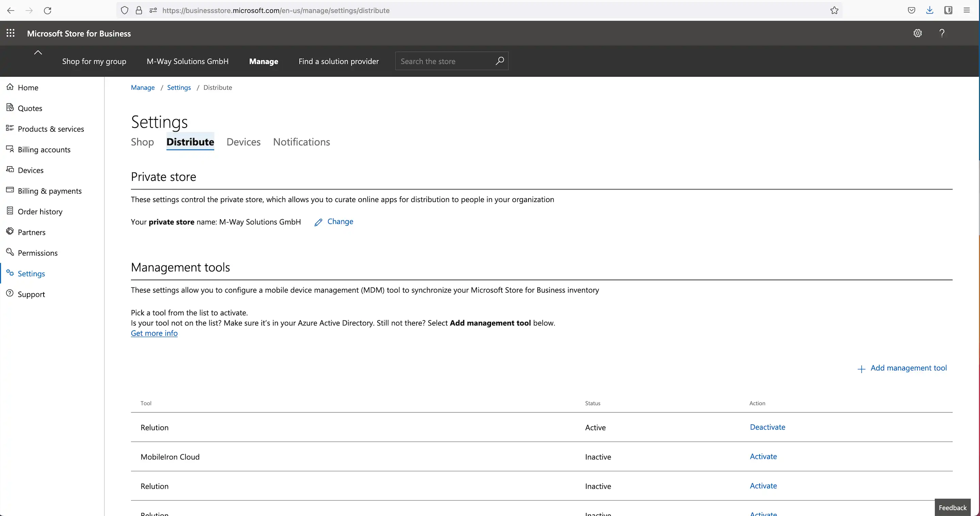Click the Products & services icon
The width and height of the screenshot is (980, 516).
click(10, 128)
